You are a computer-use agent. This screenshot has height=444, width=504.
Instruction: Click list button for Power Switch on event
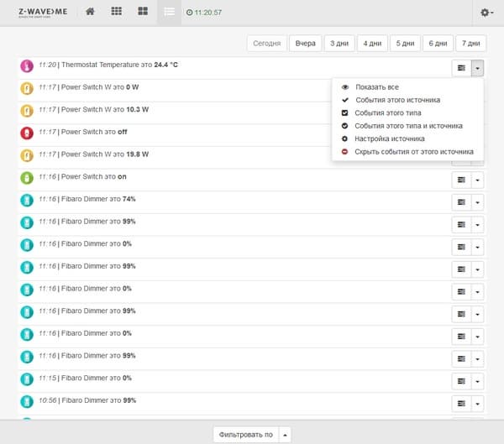coord(461,180)
